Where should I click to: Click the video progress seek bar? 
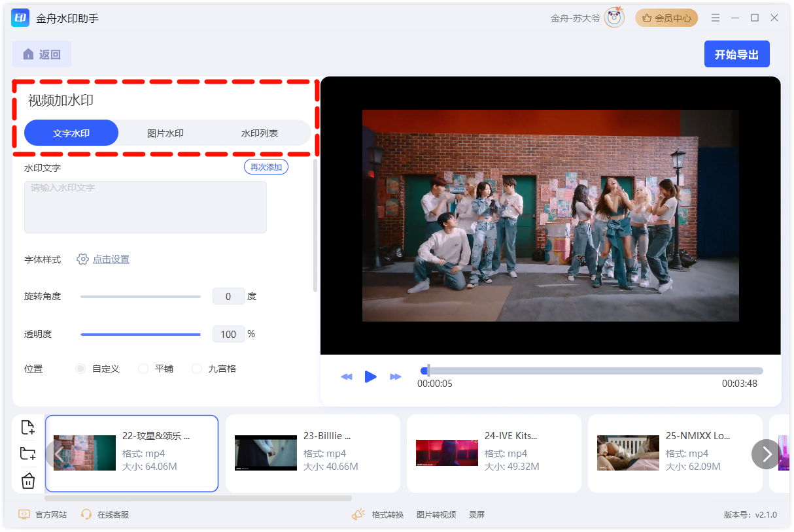(592, 371)
